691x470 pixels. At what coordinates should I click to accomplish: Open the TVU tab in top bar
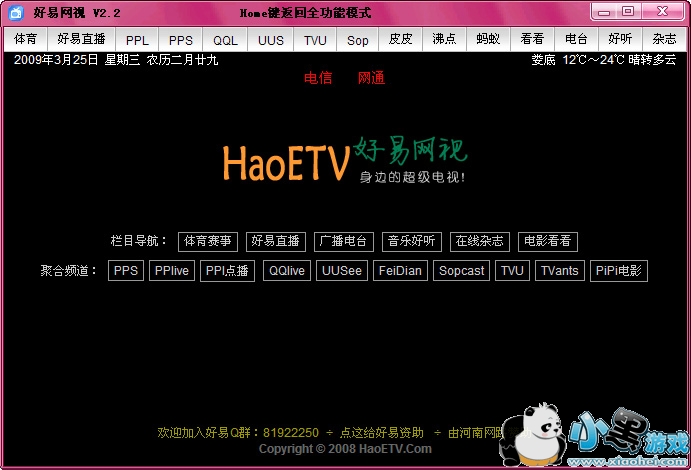click(x=315, y=39)
